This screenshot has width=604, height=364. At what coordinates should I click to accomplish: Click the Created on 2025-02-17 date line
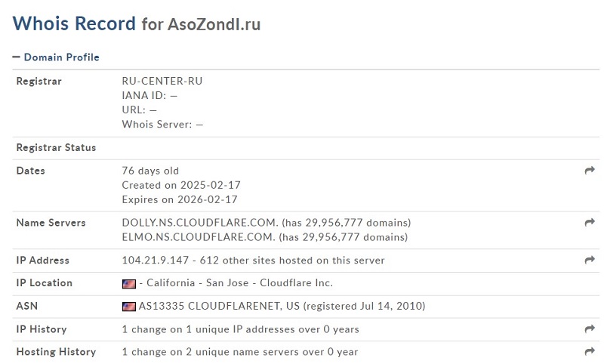coord(181,185)
